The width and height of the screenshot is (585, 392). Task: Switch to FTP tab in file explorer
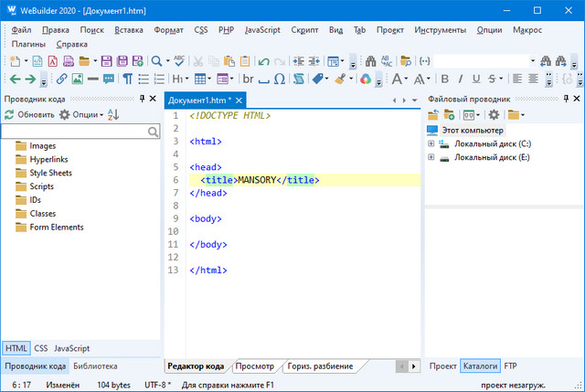coord(511,366)
